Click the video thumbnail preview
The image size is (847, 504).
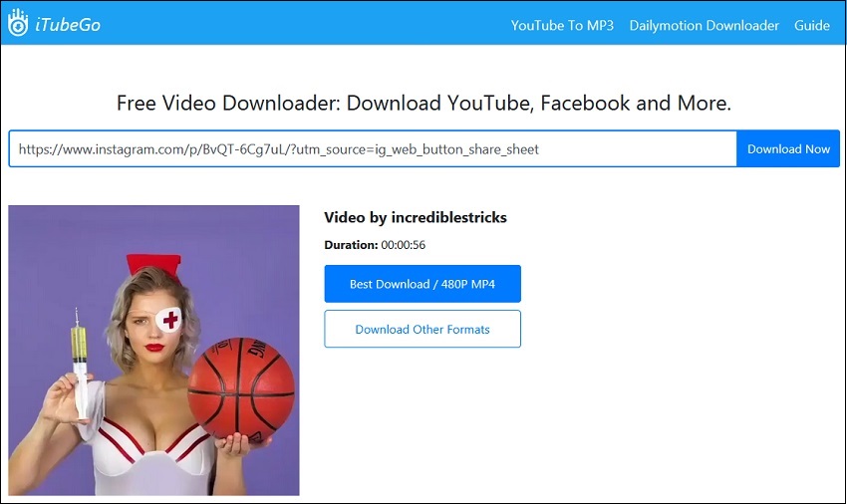coord(153,350)
